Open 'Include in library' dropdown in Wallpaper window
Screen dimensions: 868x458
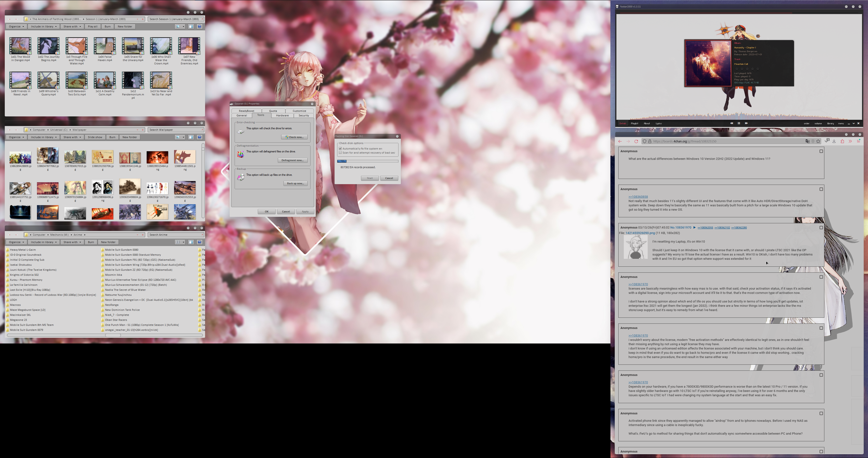point(44,137)
